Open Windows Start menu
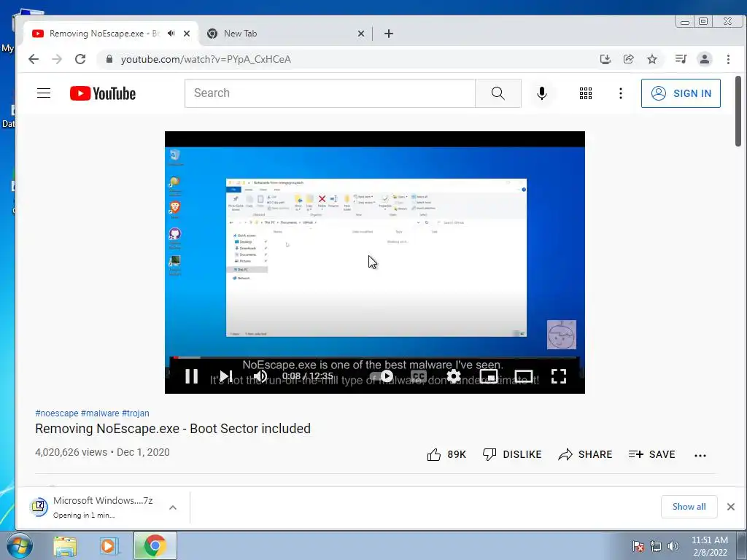 click(19, 545)
